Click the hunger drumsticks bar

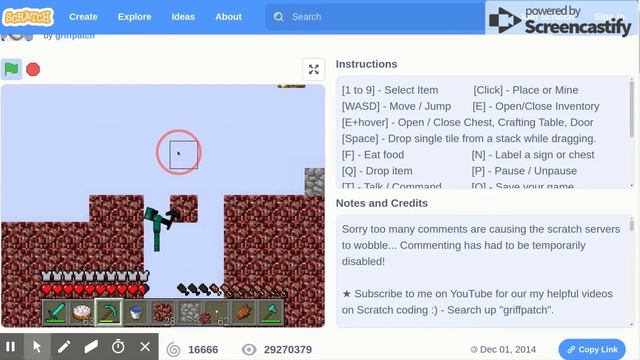pos(231,289)
